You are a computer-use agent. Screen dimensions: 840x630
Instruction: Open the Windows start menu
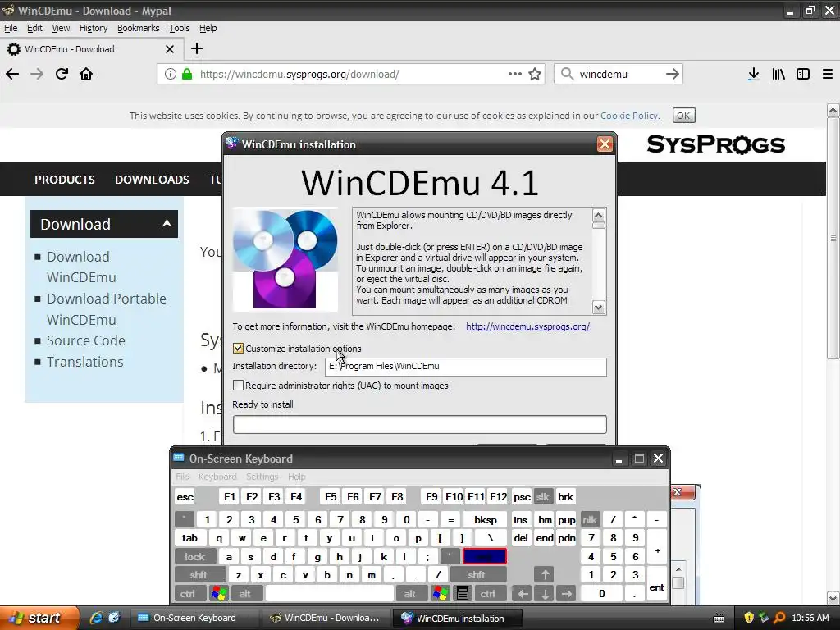[x=39, y=618]
